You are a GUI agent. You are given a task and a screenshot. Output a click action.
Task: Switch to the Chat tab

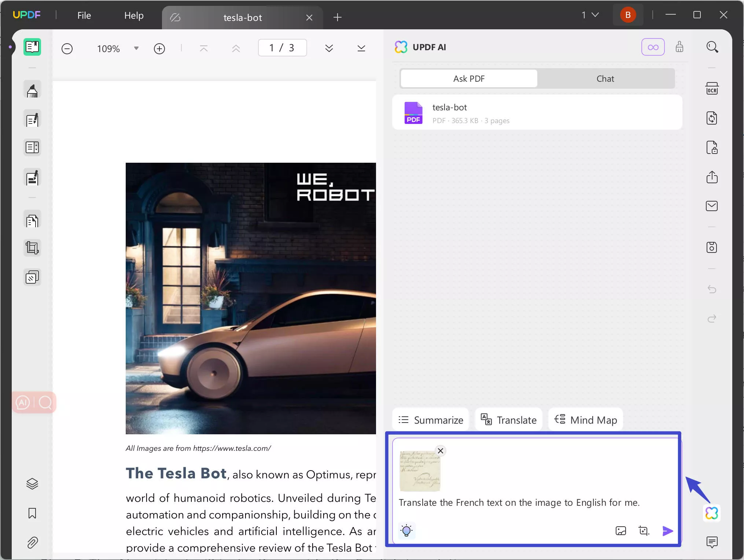click(x=605, y=79)
